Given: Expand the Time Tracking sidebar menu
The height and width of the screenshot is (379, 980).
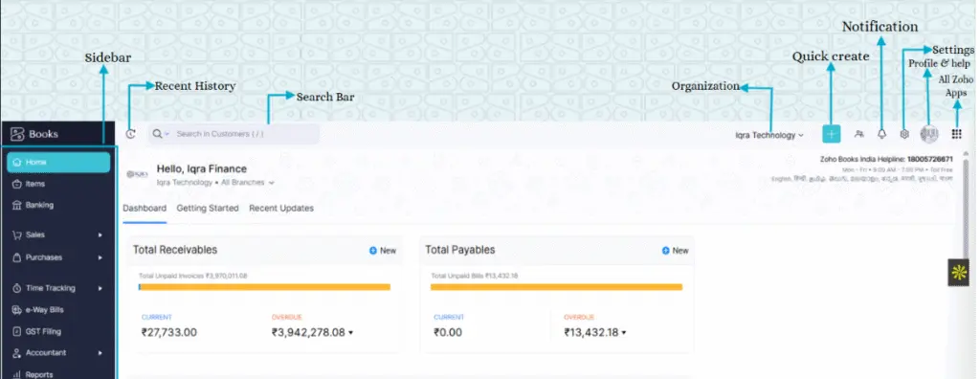Looking at the screenshot, I should coord(58,288).
